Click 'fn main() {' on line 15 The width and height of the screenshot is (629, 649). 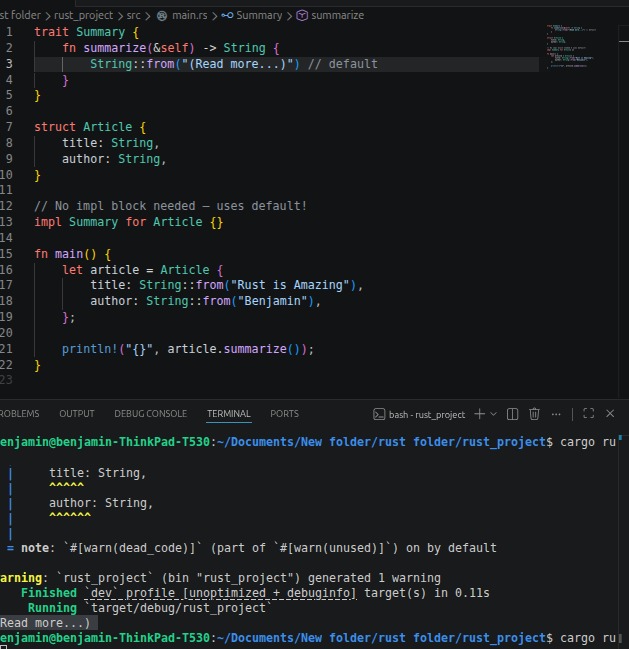click(72, 254)
